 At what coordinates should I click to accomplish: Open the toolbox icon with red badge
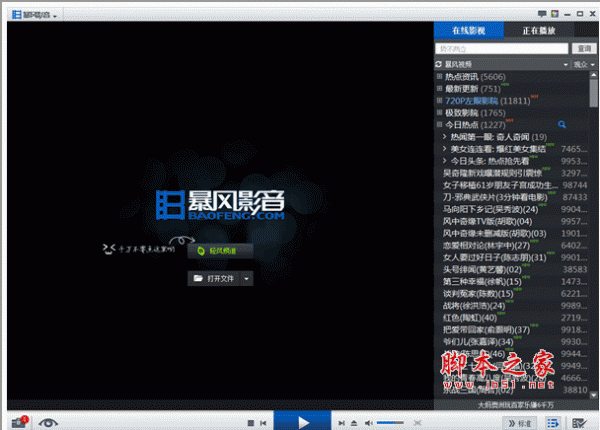pos(19,422)
